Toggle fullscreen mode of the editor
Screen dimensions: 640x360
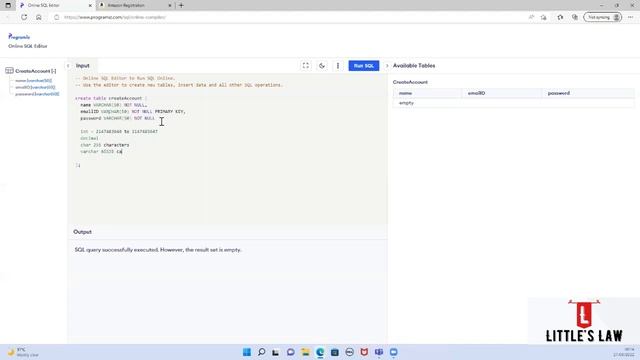point(306,66)
